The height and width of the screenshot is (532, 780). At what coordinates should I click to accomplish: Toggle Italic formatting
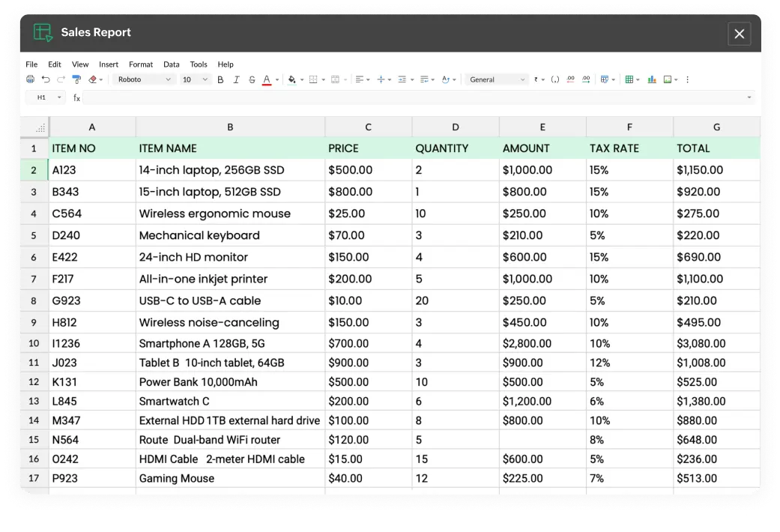(236, 79)
